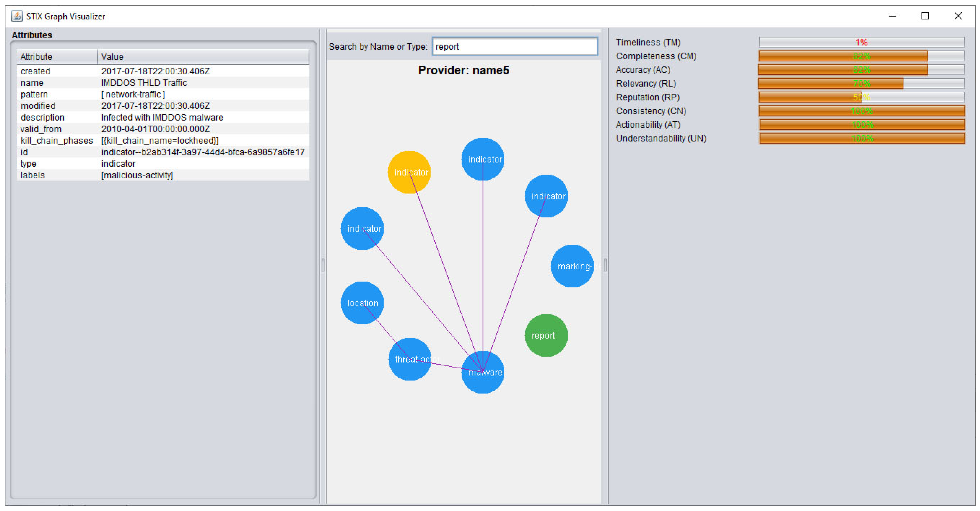Select the leftmost blue indicator node
Image resolution: width=980 pixels, height=511 pixels.
click(x=362, y=228)
